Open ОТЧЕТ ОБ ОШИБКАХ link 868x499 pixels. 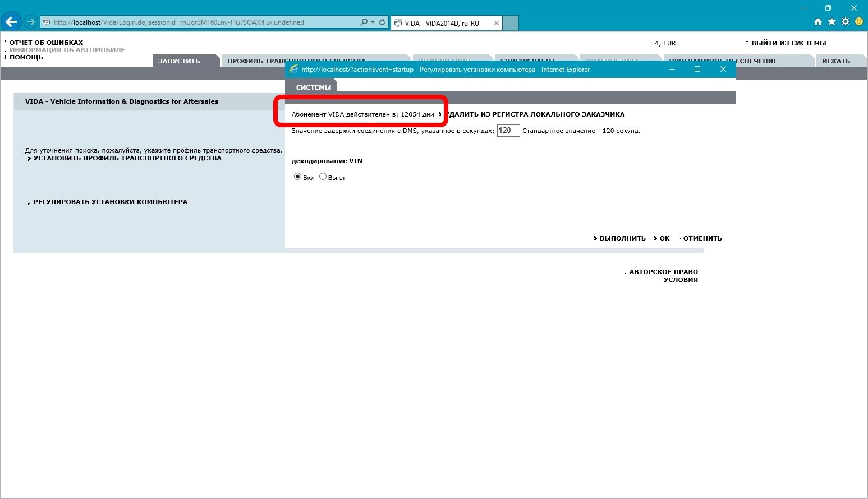click(x=46, y=43)
